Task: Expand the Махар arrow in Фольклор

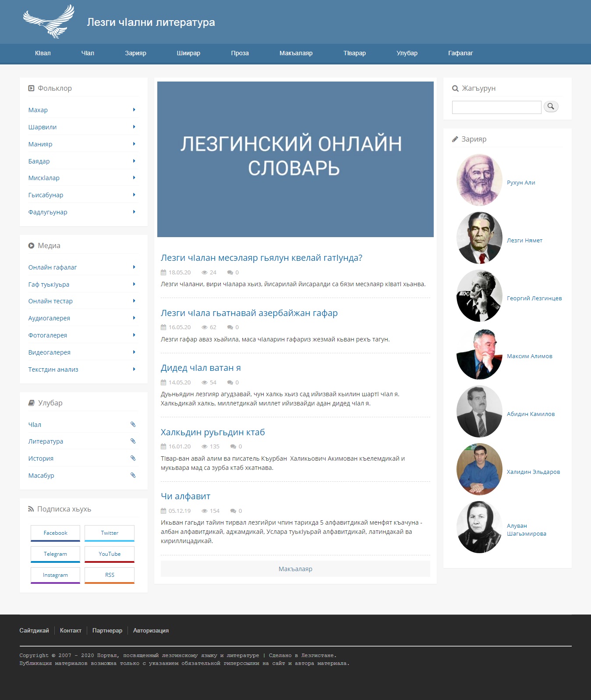Action: click(134, 110)
